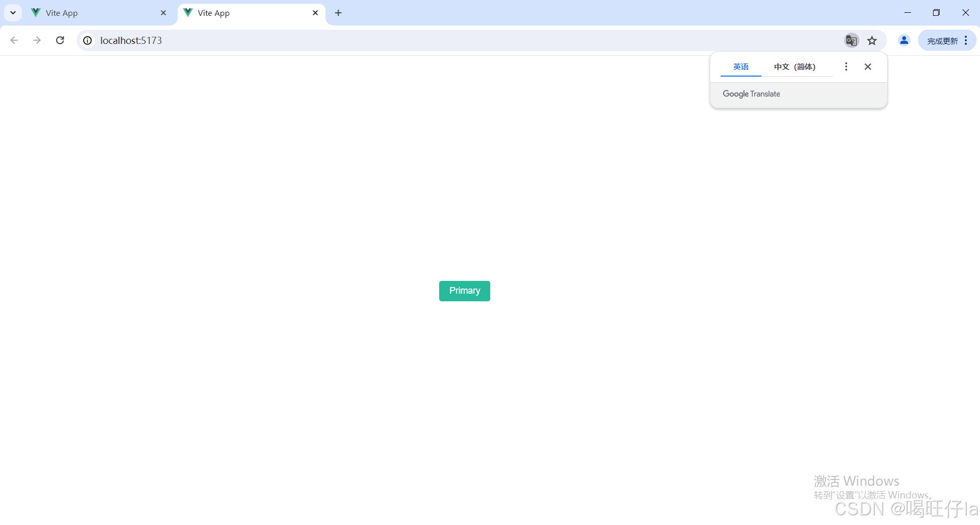This screenshot has height=525, width=980.
Task: Go forward to next page
Action: point(37,40)
